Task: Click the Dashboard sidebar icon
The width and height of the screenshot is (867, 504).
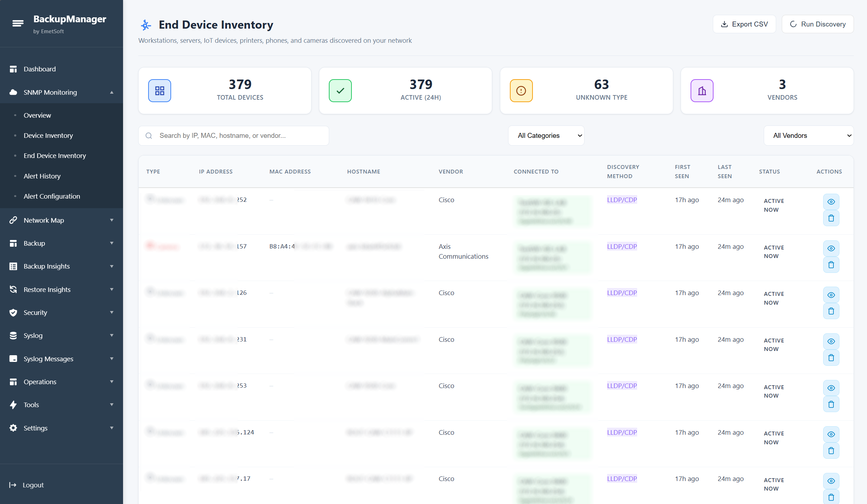Action: click(13, 69)
